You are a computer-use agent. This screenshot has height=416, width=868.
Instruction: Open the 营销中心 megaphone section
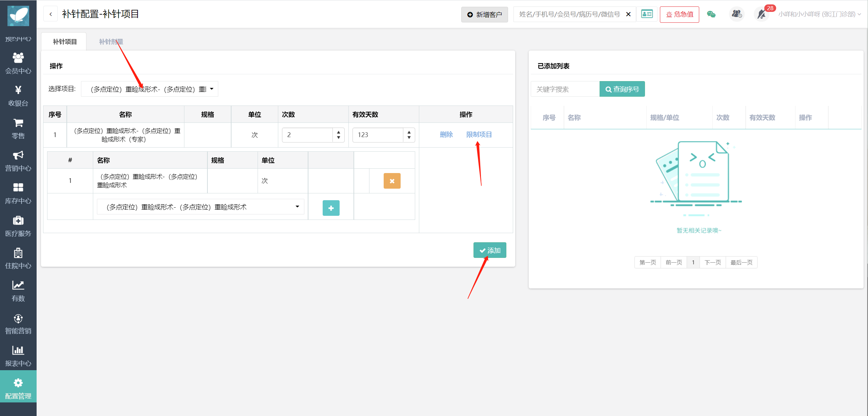point(18,161)
